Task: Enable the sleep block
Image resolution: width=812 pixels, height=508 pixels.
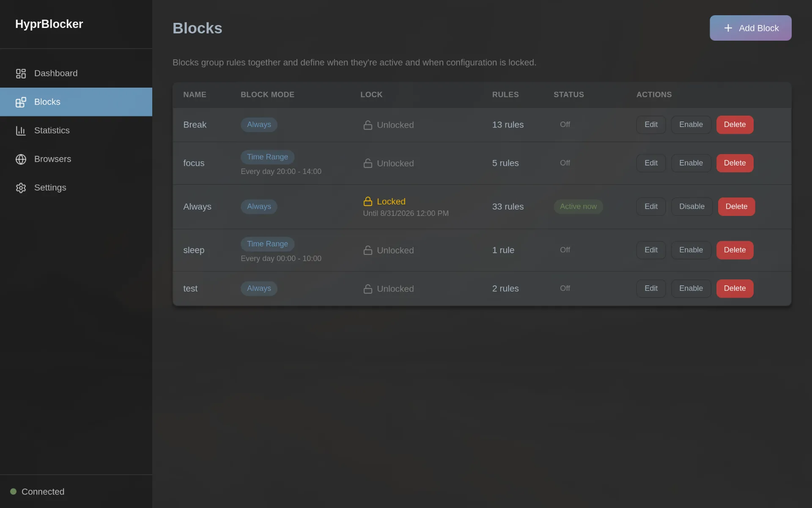Action: (x=691, y=250)
